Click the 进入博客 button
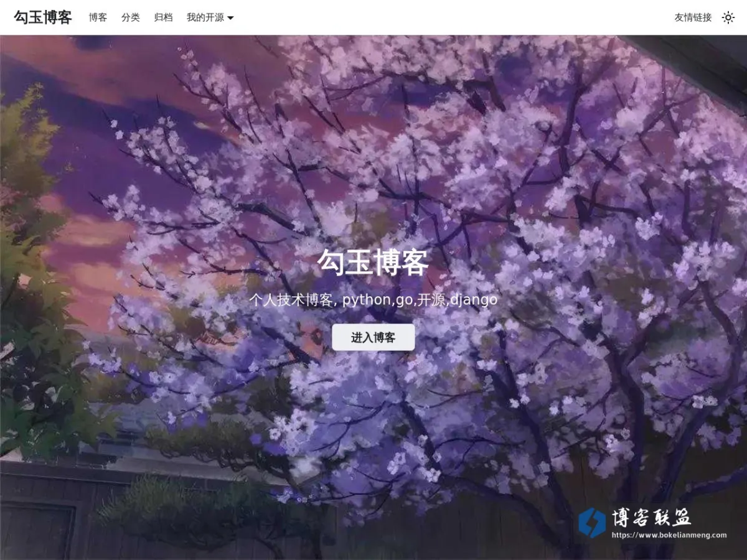This screenshot has width=747, height=560. point(374,337)
